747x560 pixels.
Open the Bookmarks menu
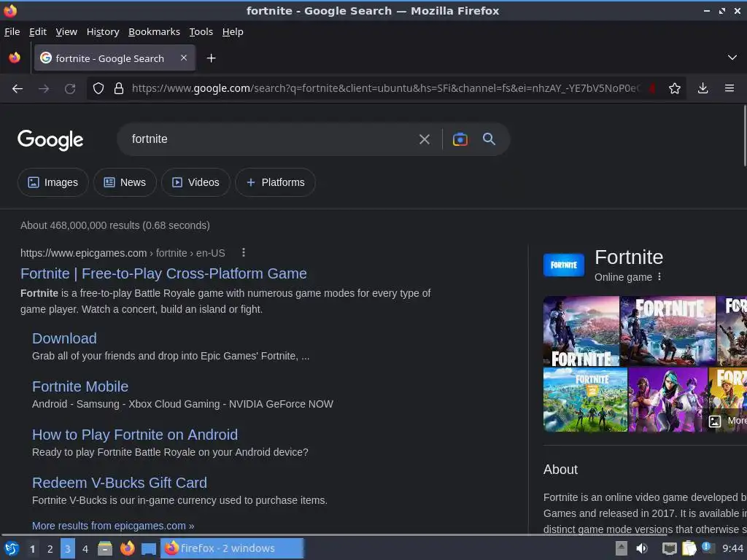[155, 31]
